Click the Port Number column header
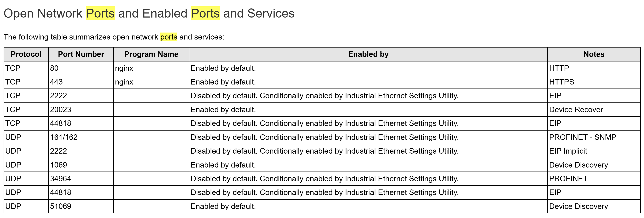644x218 pixels. pos(81,54)
